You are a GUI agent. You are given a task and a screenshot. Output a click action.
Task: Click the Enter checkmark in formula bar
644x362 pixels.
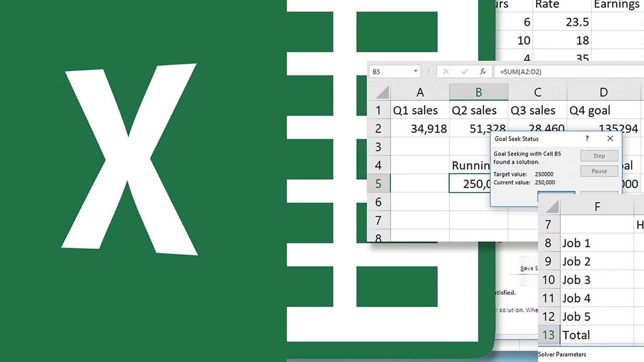tap(464, 72)
